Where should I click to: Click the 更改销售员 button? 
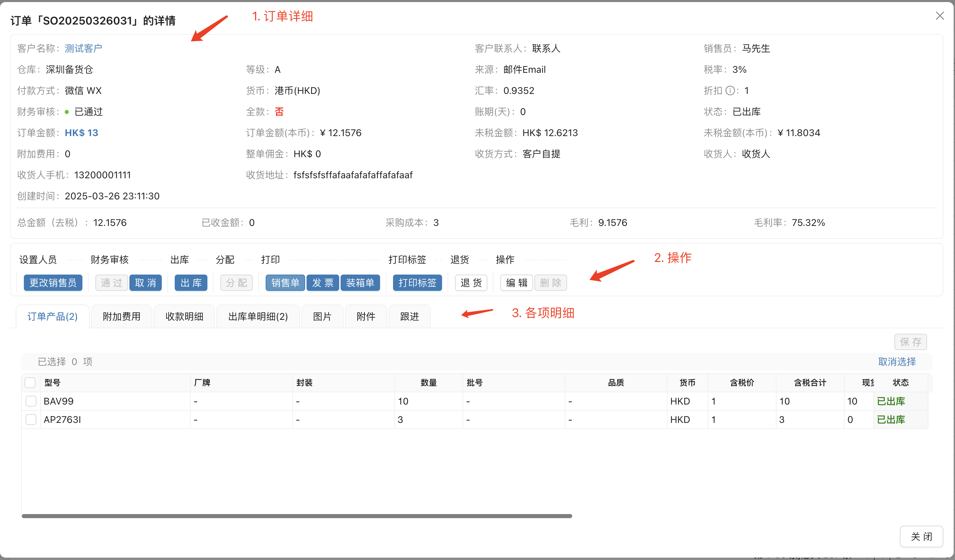[x=53, y=282]
